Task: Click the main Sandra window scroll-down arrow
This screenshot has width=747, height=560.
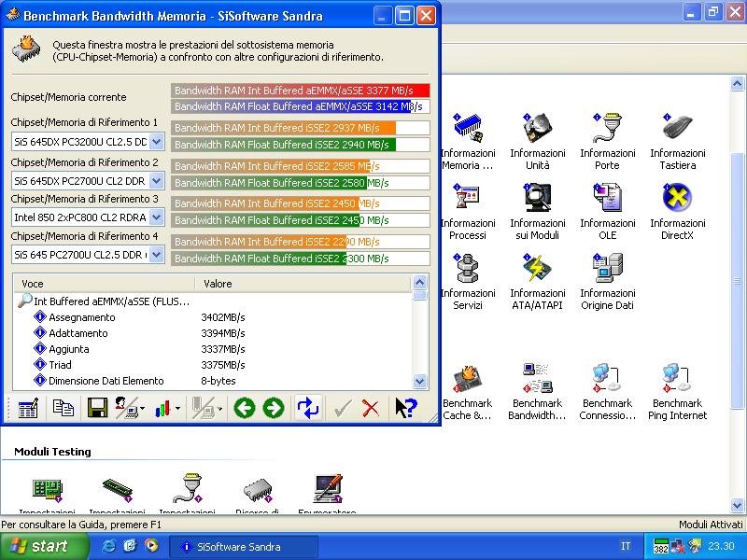Action: (737, 505)
